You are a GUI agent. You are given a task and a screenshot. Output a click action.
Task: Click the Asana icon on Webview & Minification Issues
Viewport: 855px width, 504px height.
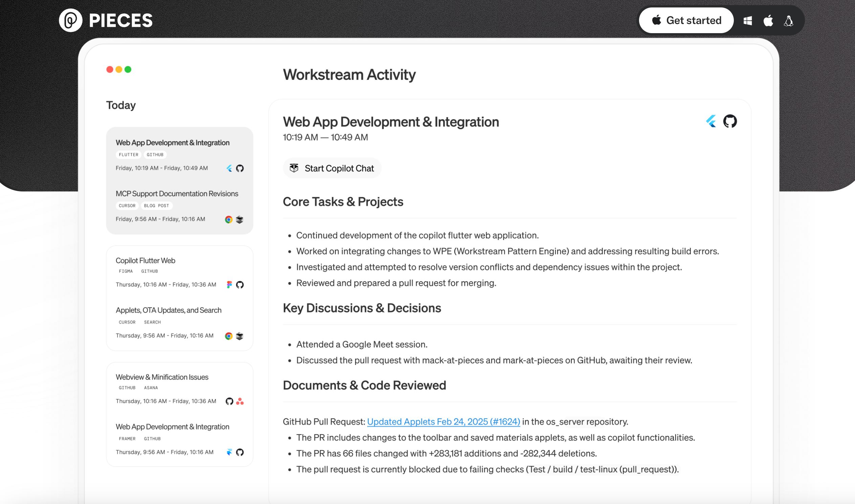[x=240, y=401]
